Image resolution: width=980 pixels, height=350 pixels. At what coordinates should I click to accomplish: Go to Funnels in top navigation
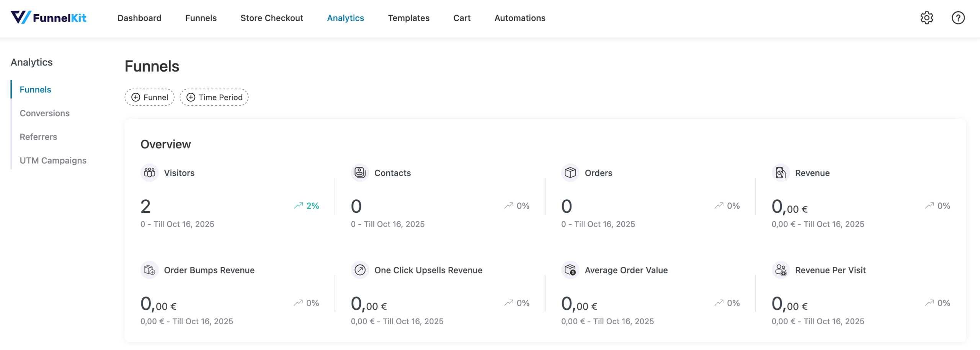[201, 18]
